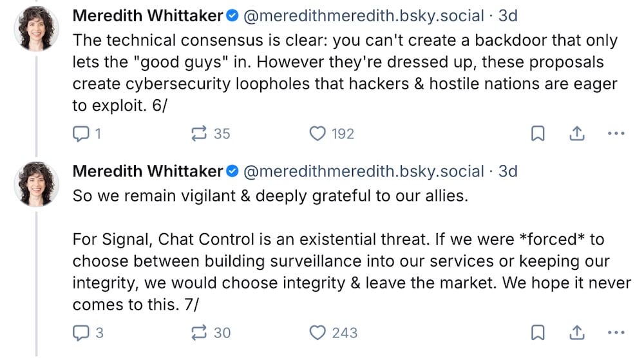Open Meredith Whittaker's avatar on first post

tap(37, 29)
